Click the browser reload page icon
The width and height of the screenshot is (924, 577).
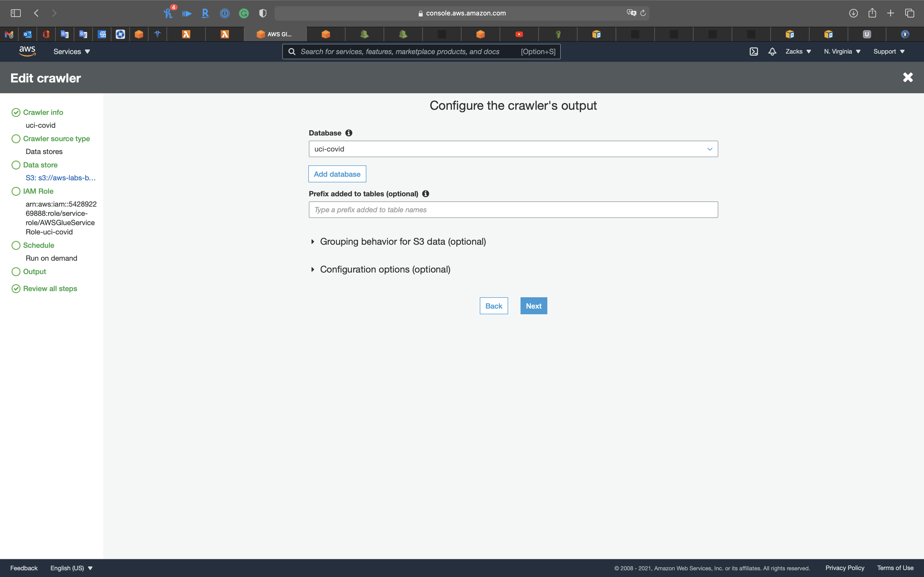click(x=643, y=13)
